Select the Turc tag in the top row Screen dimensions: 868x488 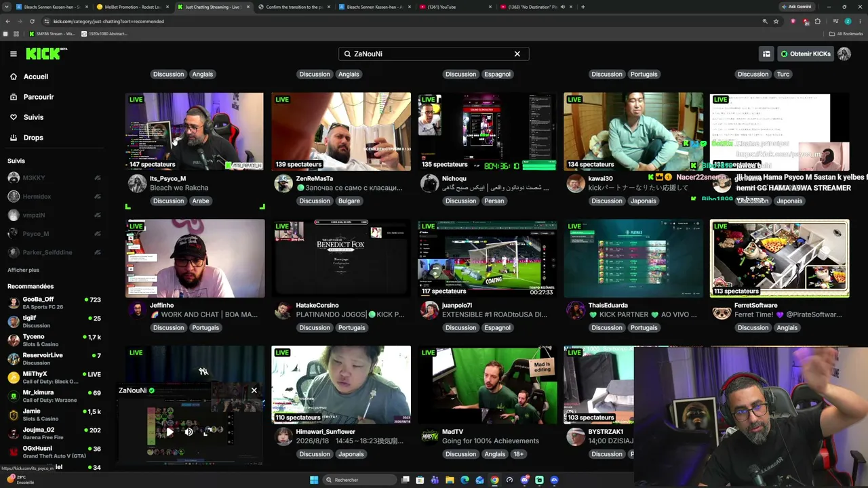tap(783, 74)
